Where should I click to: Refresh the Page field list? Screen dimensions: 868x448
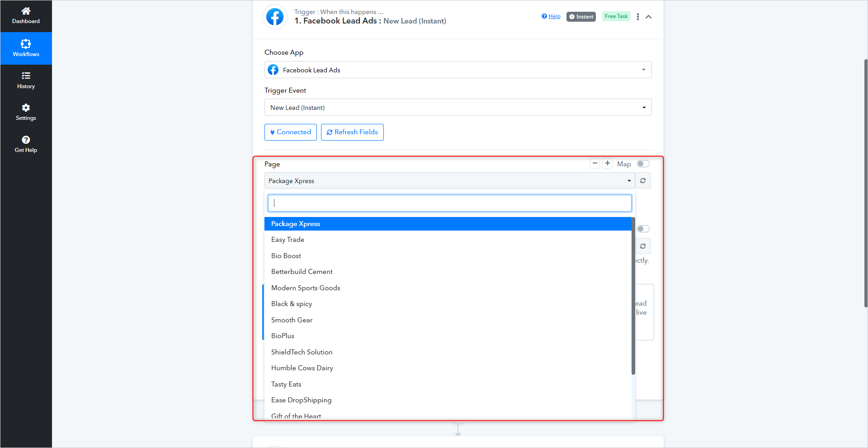coord(643,181)
